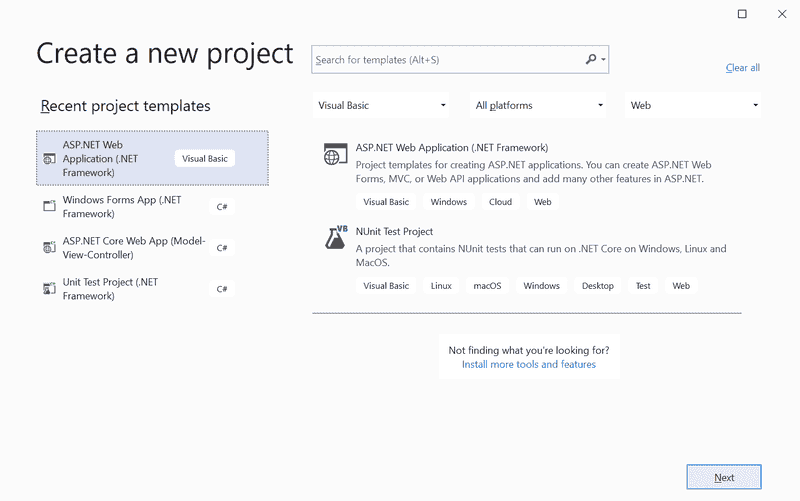Click the Linux tag
Image resolution: width=800 pixels, height=501 pixels.
click(441, 286)
